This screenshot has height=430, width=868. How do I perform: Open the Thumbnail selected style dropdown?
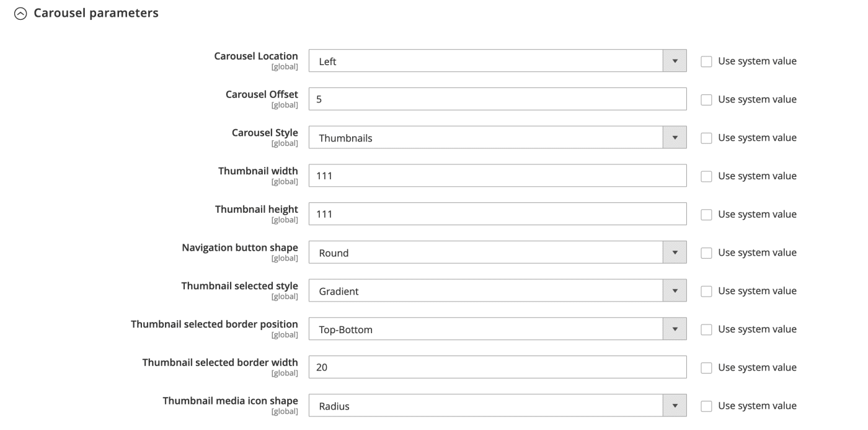click(498, 291)
